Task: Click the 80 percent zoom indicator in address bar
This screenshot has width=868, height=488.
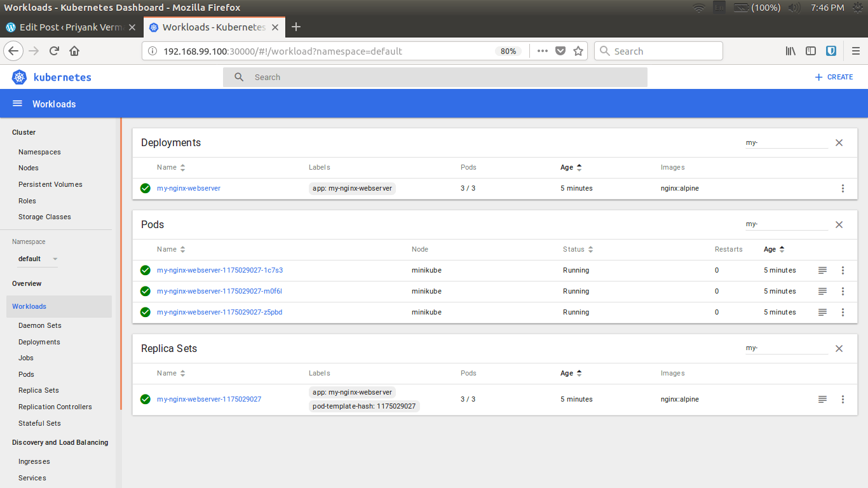Action: (508, 51)
